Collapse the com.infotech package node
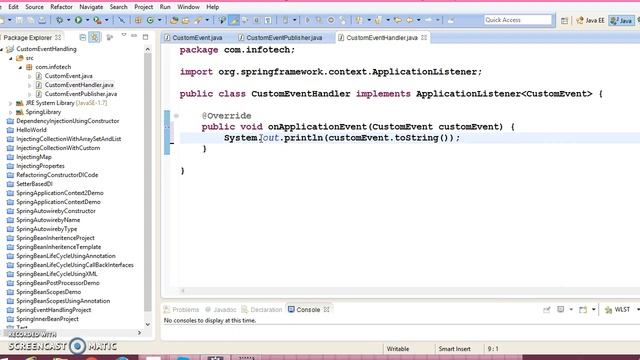The image size is (640, 360). 20,67
